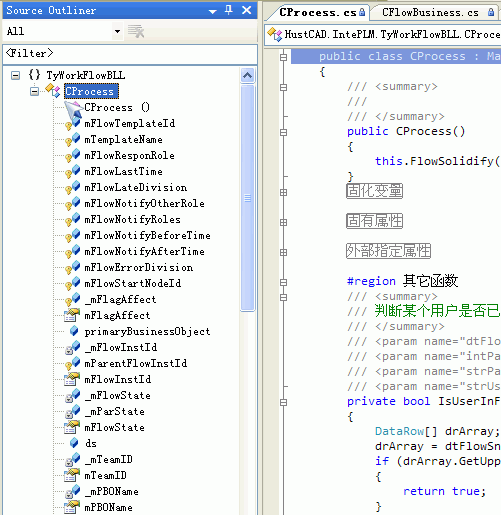Image resolution: width=501 pixels, height=515 pixels.
Task: Select the mParentFlowInstId tree entry
Action: 136,363
